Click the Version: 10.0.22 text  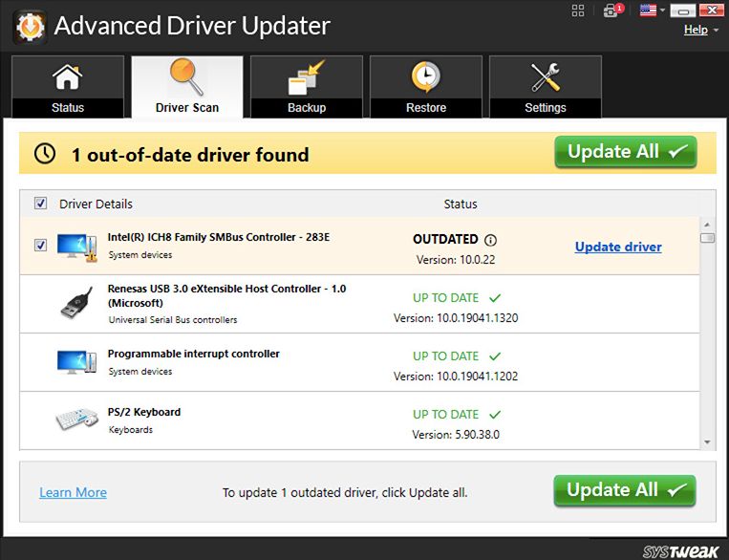click(456, 260)
